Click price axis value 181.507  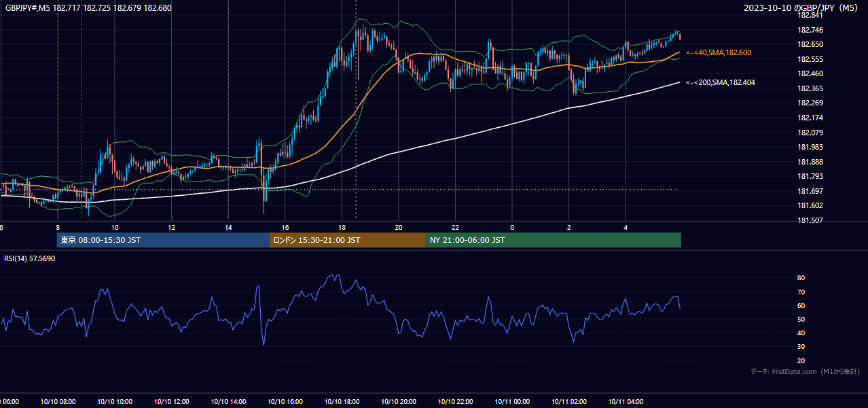[810, 220]
